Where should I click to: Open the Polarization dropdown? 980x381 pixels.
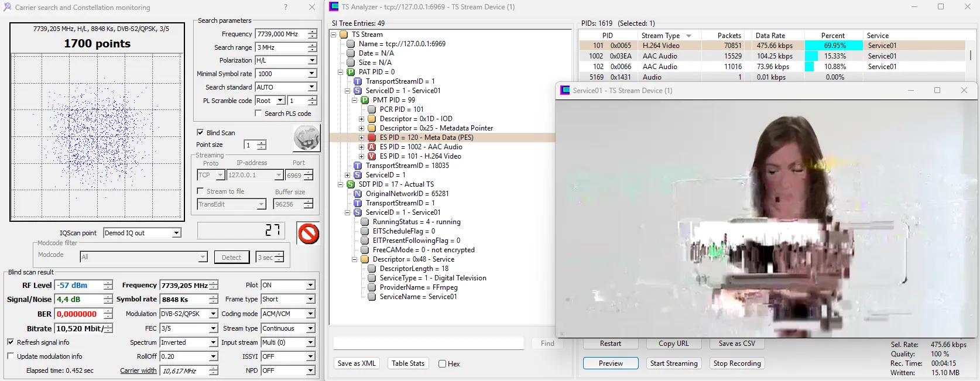click(312, 60)
